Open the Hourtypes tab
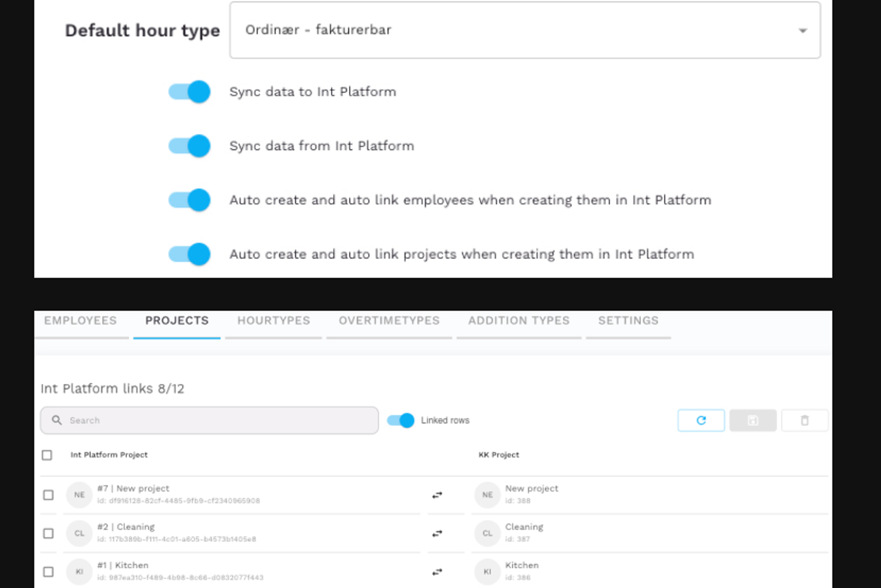The height and width of the screenshot is (588, 881). [x=273, y=321]
